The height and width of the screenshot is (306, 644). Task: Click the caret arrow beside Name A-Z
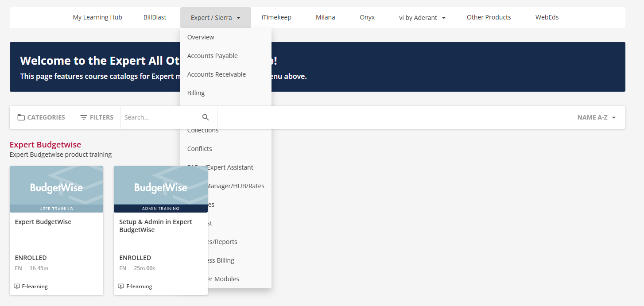pyautogui.click(x=614, y=118)
